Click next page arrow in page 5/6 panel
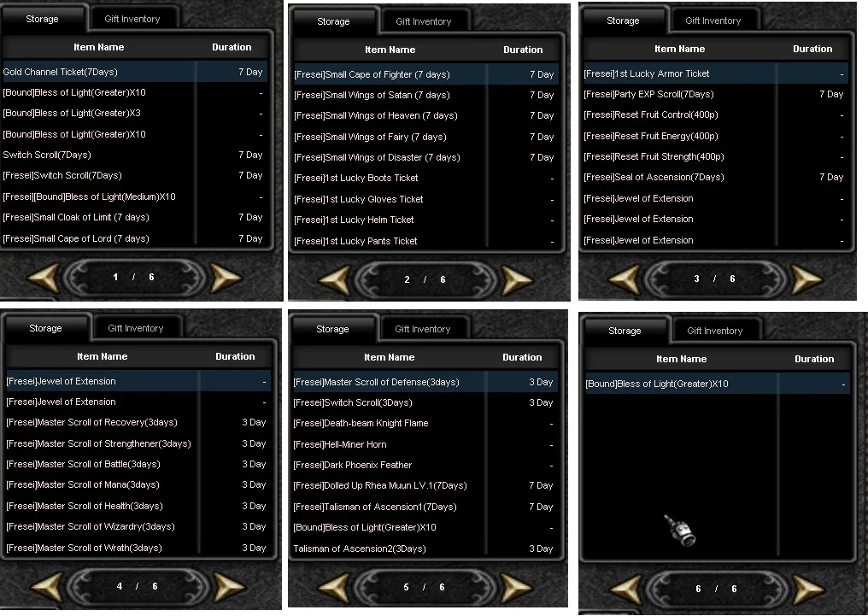 pos(516,588)
